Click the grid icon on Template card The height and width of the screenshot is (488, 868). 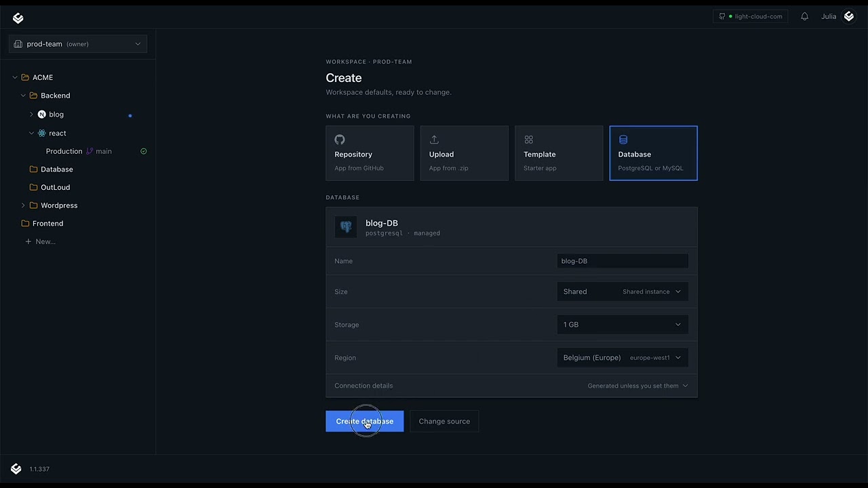[529, 140]
